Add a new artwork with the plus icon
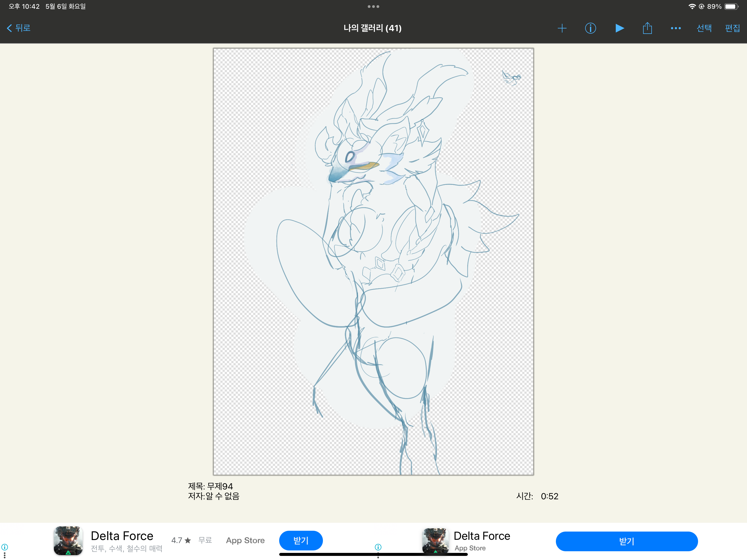Screen dimensions: 747x560 tap(562, 28)
